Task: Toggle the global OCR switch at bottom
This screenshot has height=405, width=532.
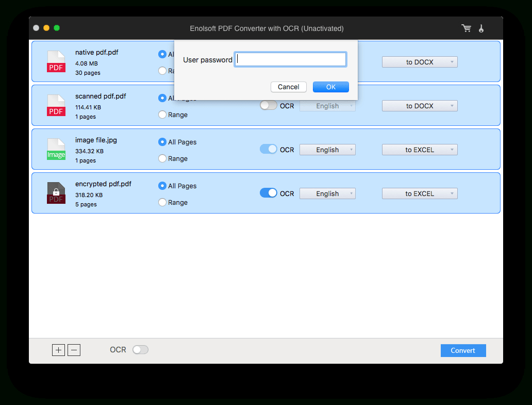Action: [140, 349]
